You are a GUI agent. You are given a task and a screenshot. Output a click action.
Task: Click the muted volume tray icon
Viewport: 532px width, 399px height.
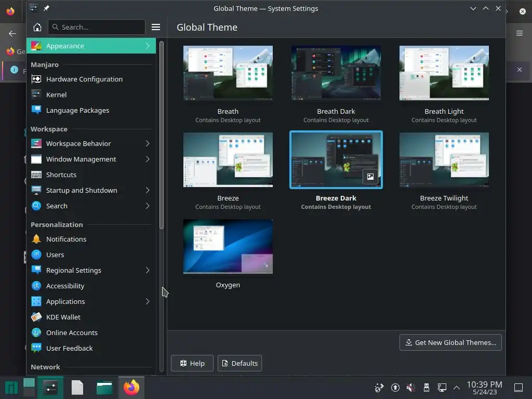(410, 388)
